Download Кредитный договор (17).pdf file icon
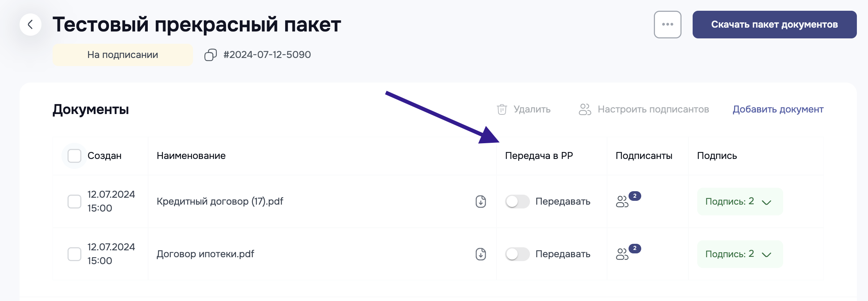 pos(480,202)
